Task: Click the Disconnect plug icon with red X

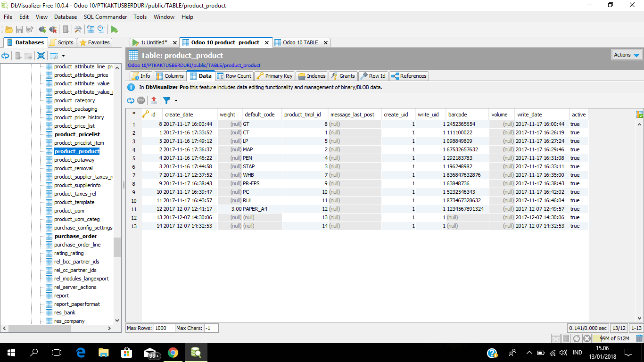Action: click(x=53, y=29)
